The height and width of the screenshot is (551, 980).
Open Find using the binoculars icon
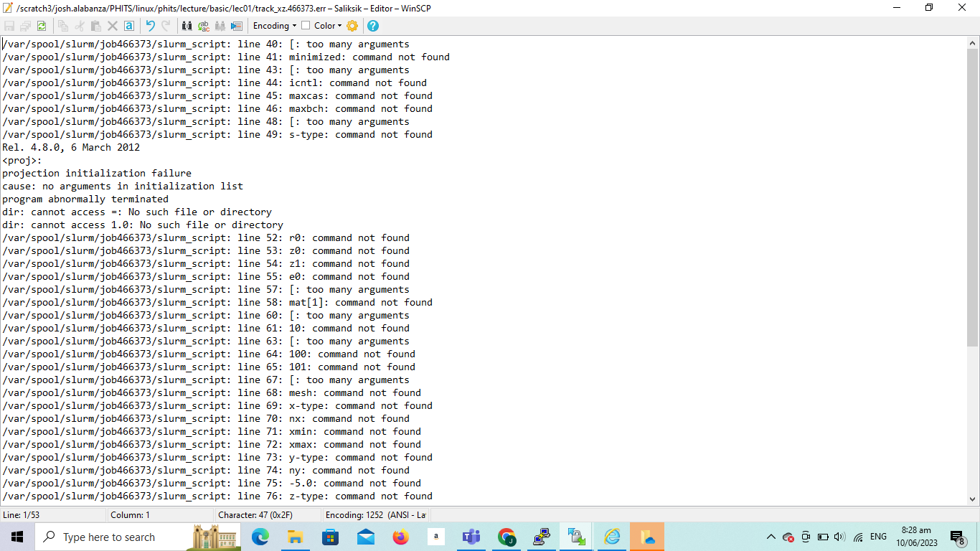pos(187,25)
